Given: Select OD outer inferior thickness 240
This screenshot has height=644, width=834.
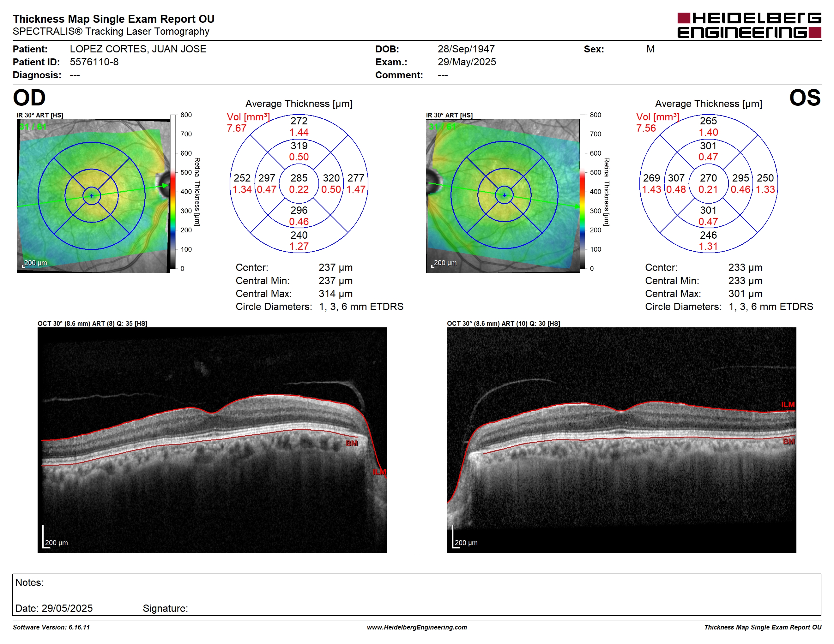Looking at the screenshot, I should [299, 235].
